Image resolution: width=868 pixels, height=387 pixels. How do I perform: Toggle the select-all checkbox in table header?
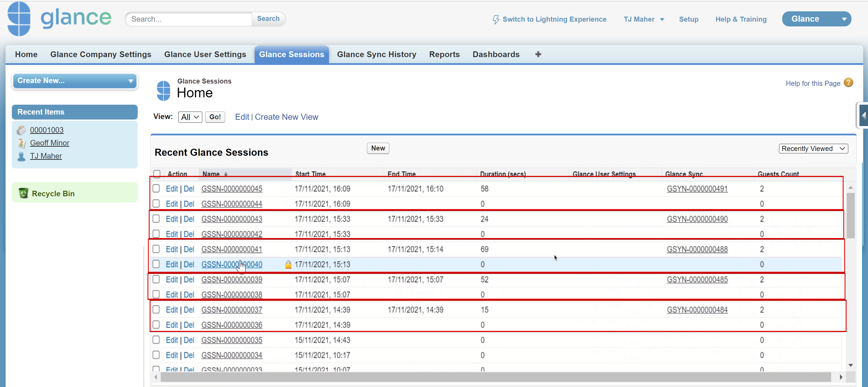(x=157, y=174)
